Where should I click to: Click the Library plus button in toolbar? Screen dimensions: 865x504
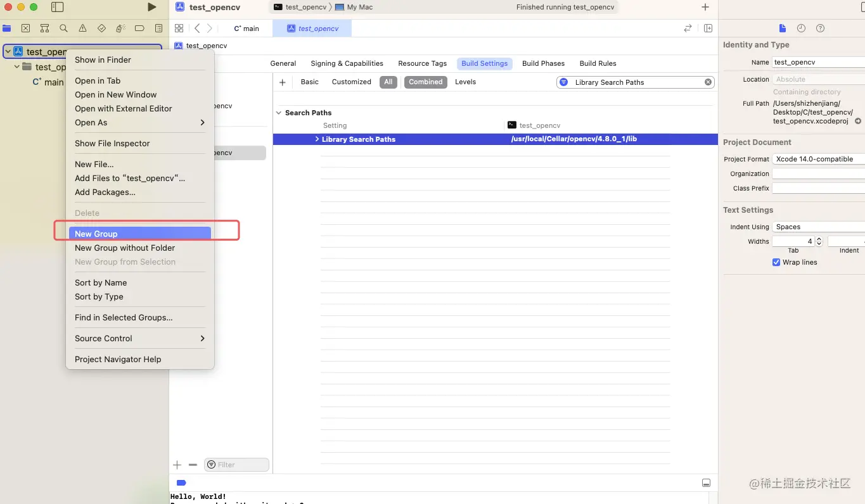coord(705,7)
